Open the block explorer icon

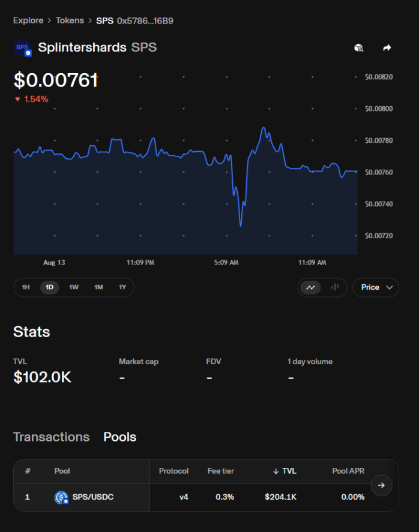[358, 48]
